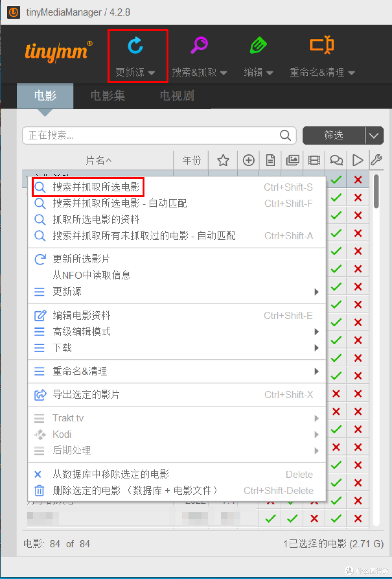Click the star rating column header icon
This screenshot has width=392, height=579.
223,160
